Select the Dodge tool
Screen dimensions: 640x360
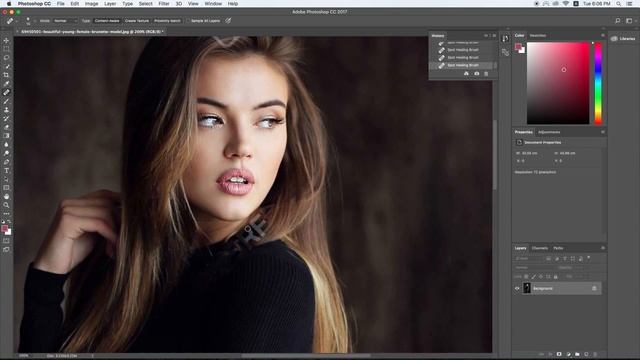coord(6,153)
